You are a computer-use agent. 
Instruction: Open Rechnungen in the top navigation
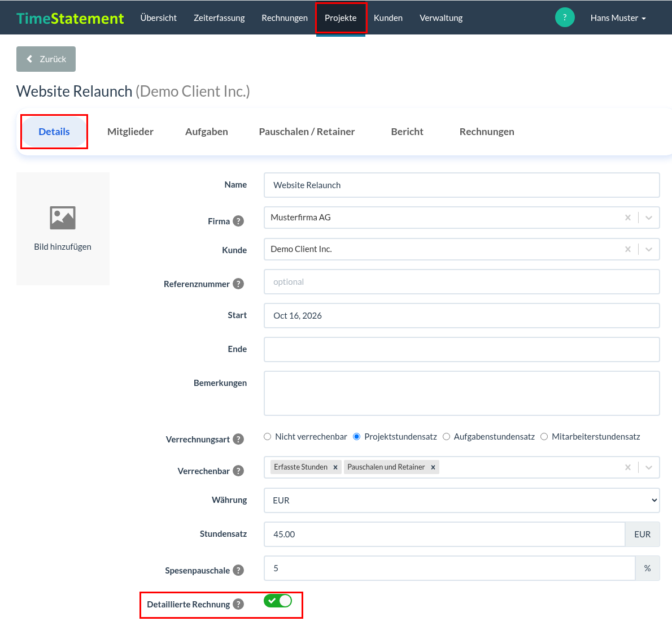[285, 18]
